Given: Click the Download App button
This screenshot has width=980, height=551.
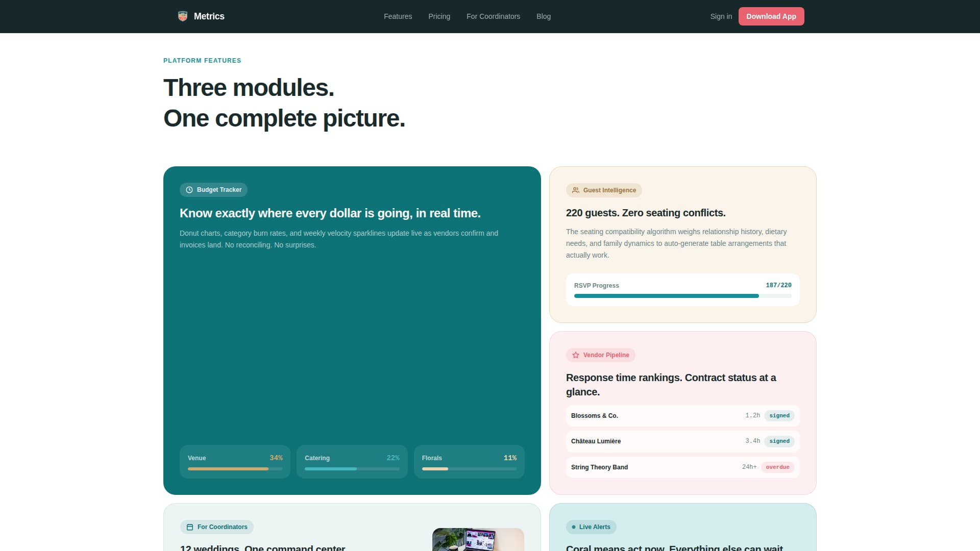Looking at the screenshot, I should pos(771,16).
